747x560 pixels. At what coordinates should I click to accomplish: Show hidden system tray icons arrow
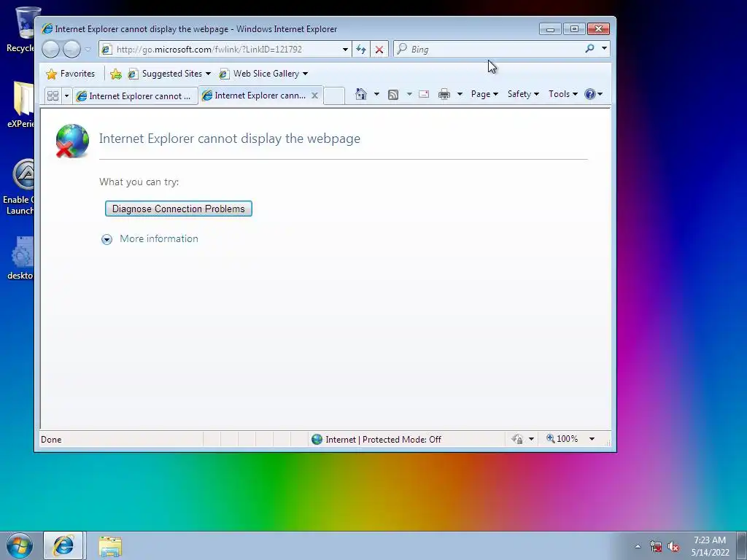tap(638, 546)
